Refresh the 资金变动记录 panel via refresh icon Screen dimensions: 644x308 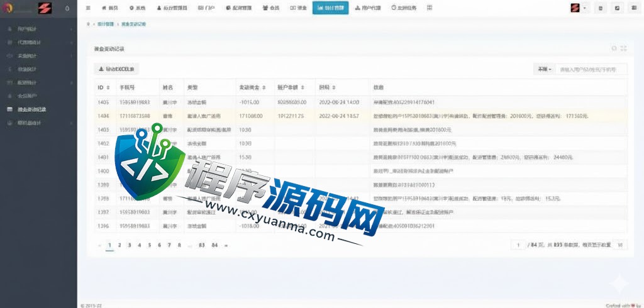tap(614, 48)
